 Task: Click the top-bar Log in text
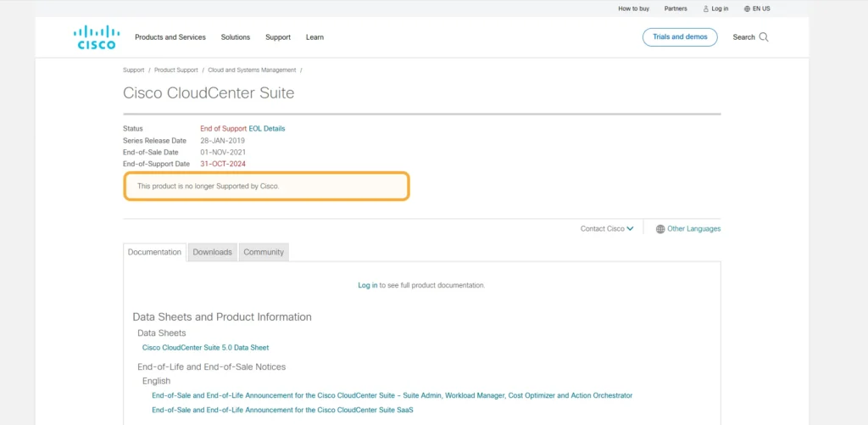click(x=721, y=8)
